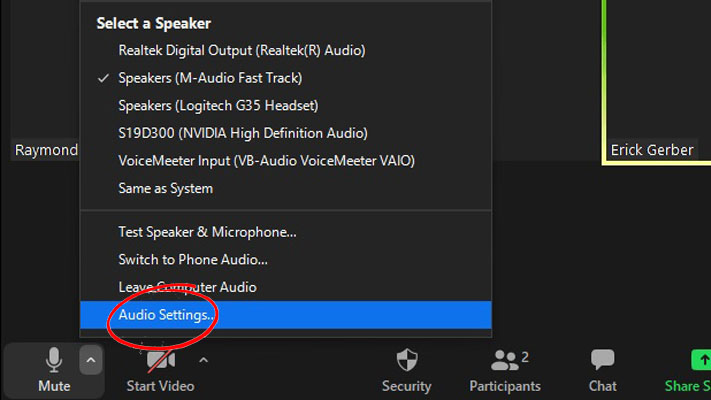Open Audio Settings

tap(167, 315)
